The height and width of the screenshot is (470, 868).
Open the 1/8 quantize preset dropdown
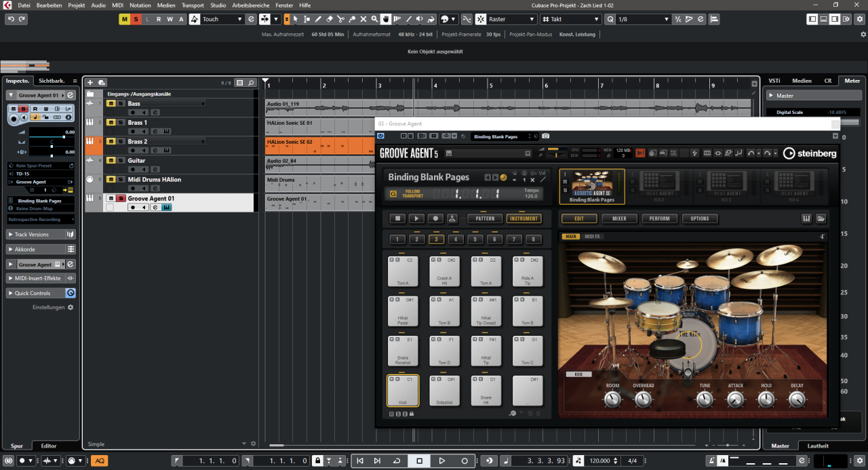tap(666, 19)
